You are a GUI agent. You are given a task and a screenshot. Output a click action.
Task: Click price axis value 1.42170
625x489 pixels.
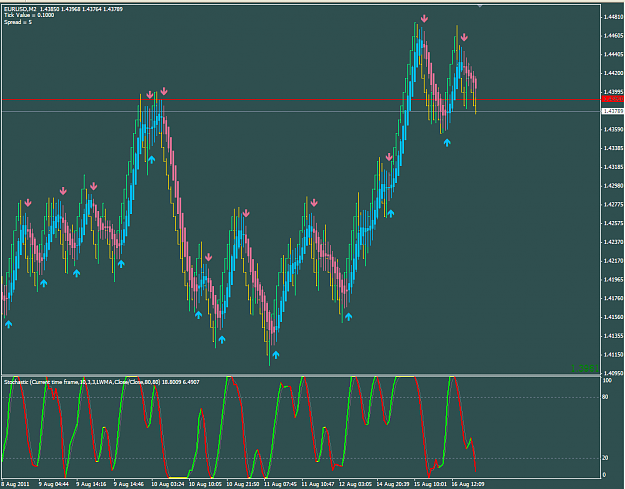pos(613,261)
